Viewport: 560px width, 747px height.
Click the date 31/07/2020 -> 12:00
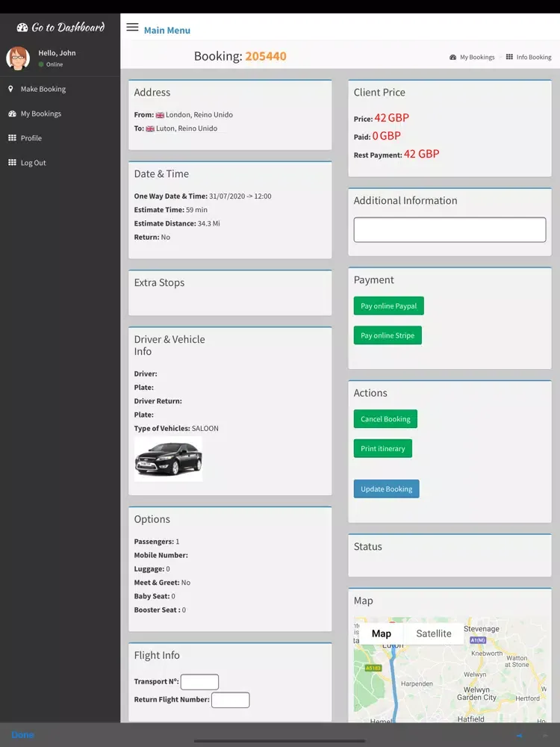coord(240,196)
